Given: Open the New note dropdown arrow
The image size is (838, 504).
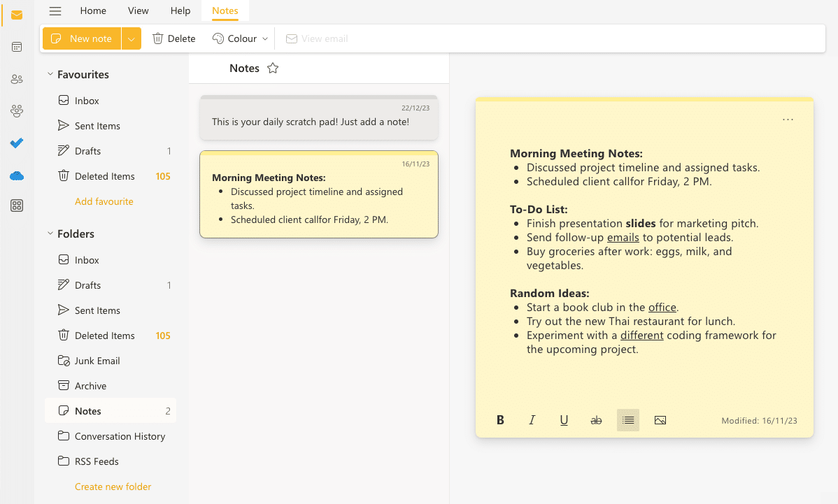Looking at the screenshot, I should [x=132, y=38].
